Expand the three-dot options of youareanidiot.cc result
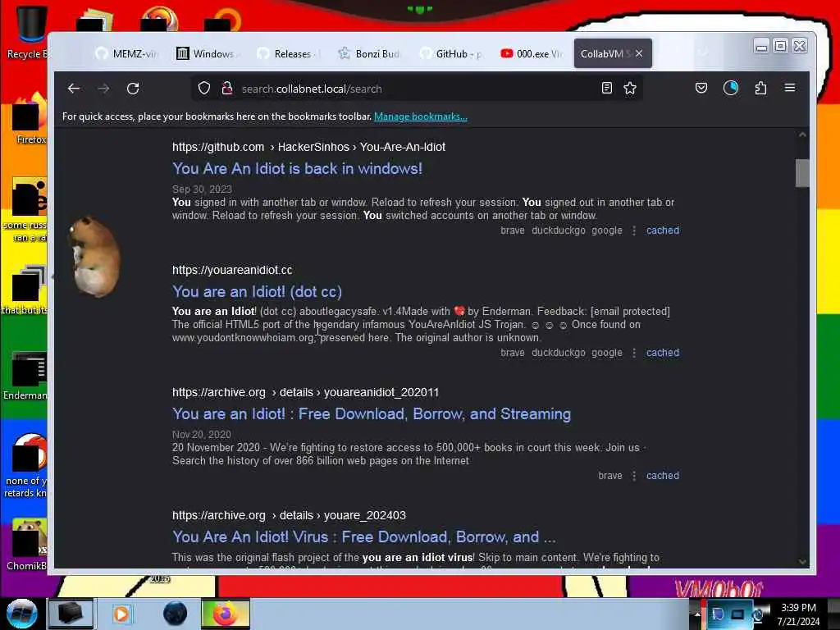The image size is (840, 630). 634,353
